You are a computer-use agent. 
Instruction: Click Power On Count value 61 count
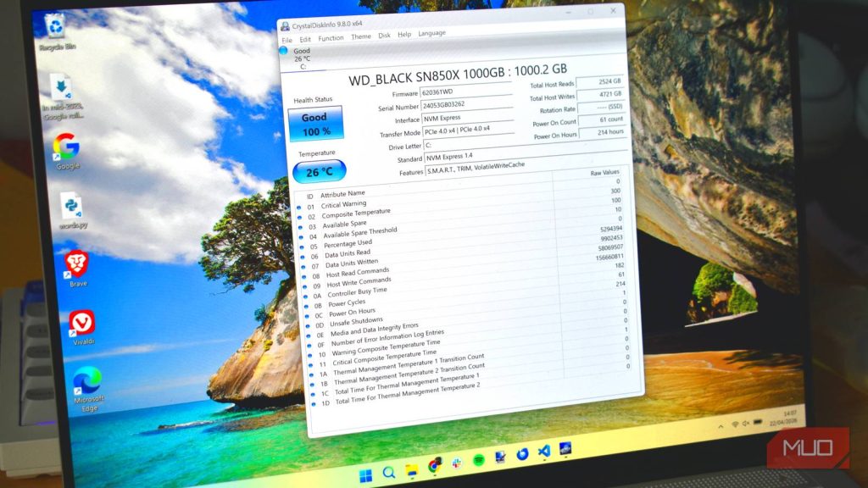(603, 119)
